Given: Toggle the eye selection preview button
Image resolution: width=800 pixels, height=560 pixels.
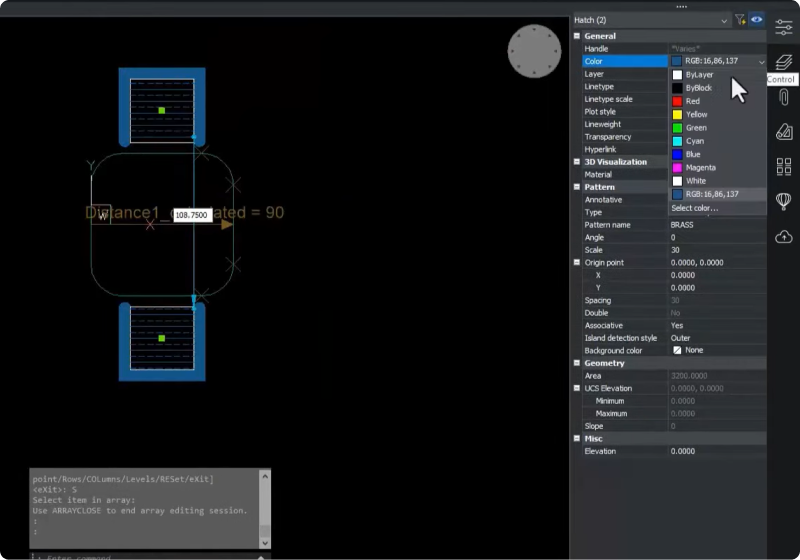Looking at the screenshot, I should [x=756, y=19].
